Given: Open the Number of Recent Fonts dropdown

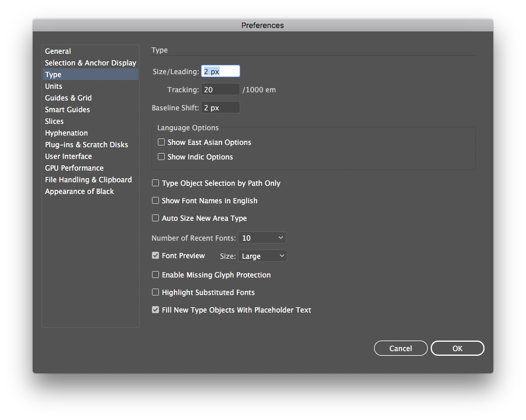Looking at the screenshot, I should click(262, 238).
